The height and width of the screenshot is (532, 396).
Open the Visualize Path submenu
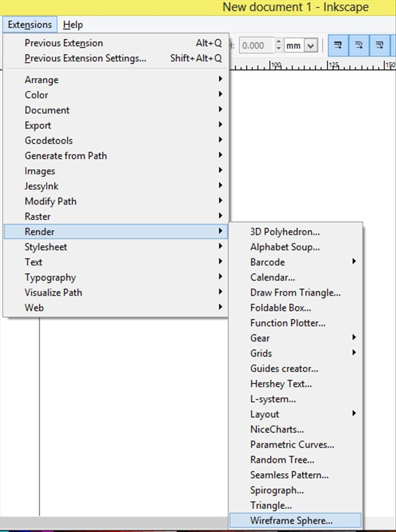pos(115,293)
